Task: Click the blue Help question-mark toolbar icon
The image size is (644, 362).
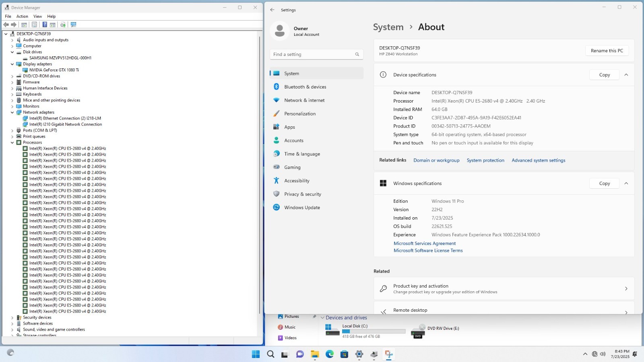Action: point(45,25)
